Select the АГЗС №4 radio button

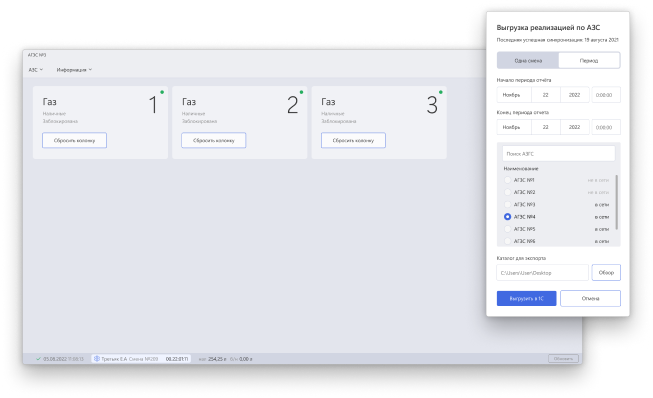[x=507, y=216]
